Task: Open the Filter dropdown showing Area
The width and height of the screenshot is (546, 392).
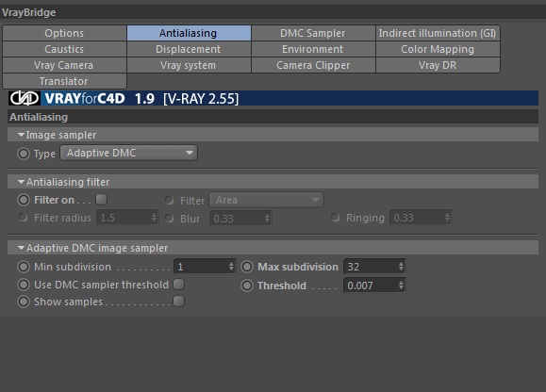Action: 266,200
